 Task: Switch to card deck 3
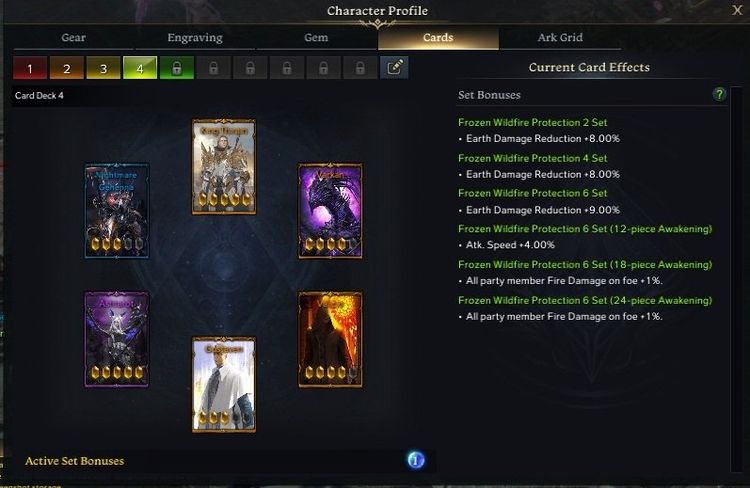pos(103,67)
